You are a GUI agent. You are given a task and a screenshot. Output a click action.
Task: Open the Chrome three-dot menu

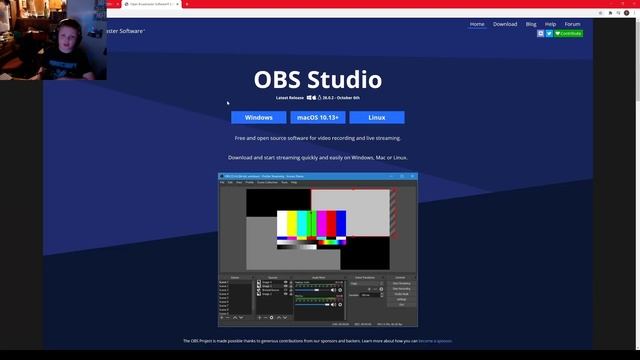pos(635,13)
